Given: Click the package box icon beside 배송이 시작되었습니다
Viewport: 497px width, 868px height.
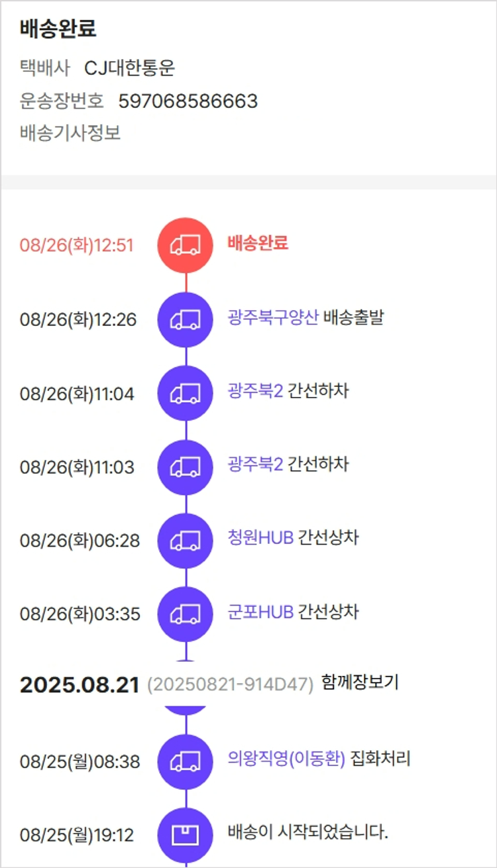Looking at the screenshot, I should pos(186,835).
